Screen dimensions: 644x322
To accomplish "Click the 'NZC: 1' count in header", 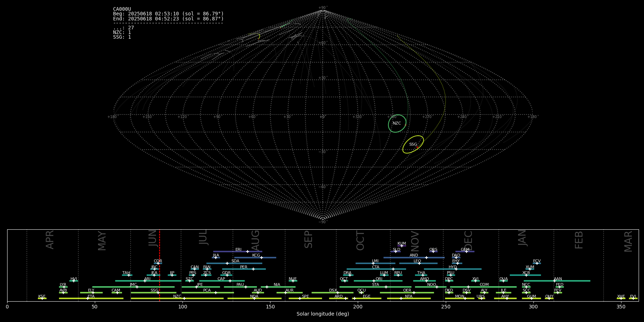I will coord(122,33).
